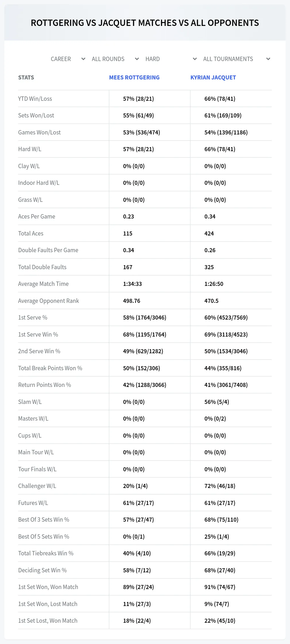This screenshot has height=644, width=290.
Task: Open the HARD surface dropdown
Action: click(x=171, y=59)
